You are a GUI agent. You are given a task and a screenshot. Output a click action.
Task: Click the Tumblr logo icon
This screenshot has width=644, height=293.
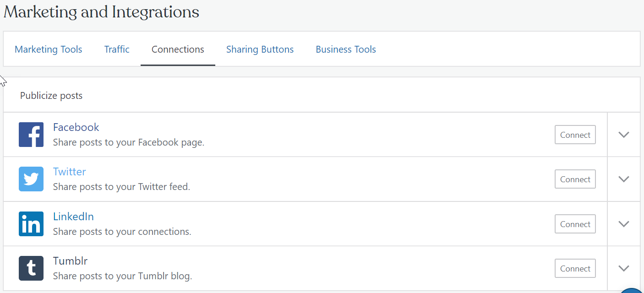click(31, 268)
